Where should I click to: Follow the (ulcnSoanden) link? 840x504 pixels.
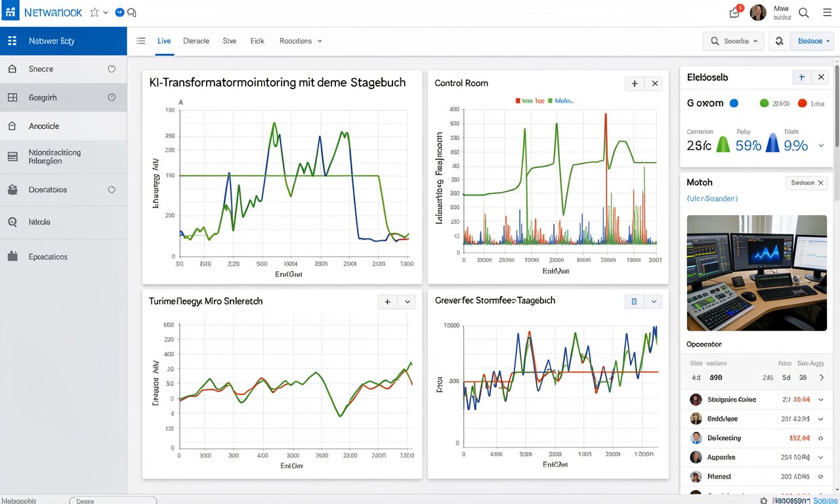coord(712,198)
